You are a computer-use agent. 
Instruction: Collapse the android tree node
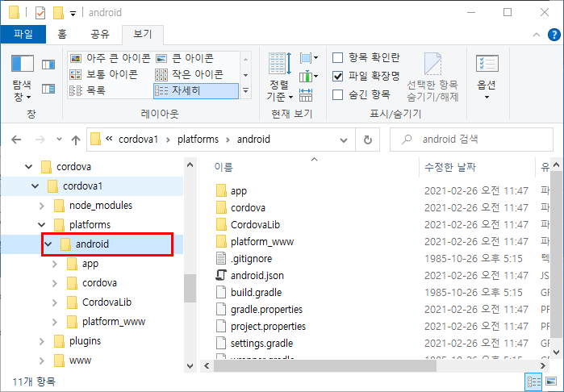pos(48,244)
